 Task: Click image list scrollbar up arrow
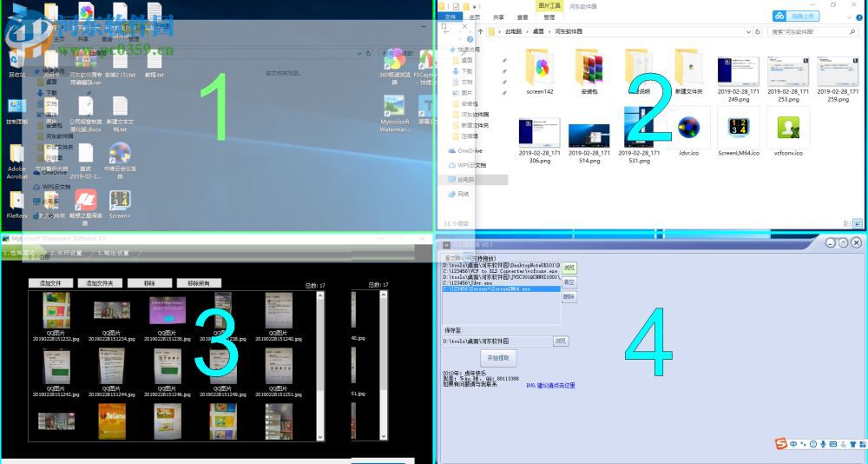click(x=320, y=295)
